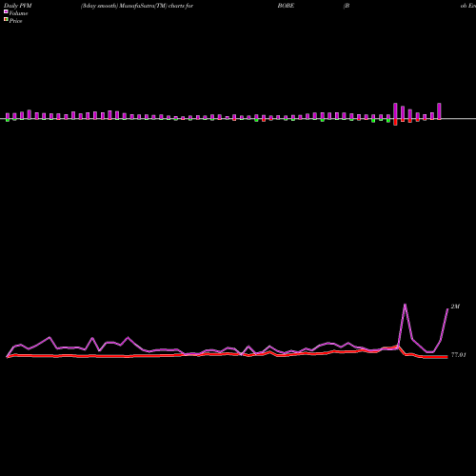Click the Daily PVM title text

coord(18,6)
